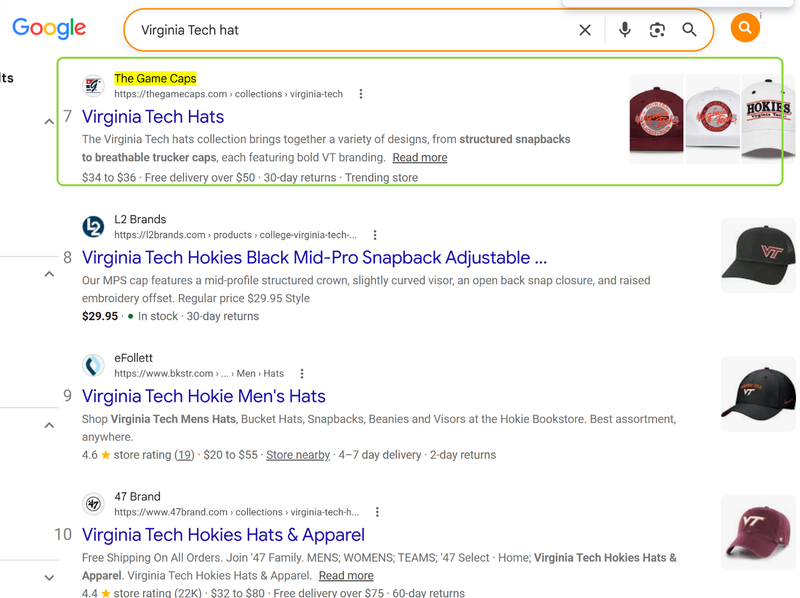Click the Google logo
The image size is (800, 598).
49,28
